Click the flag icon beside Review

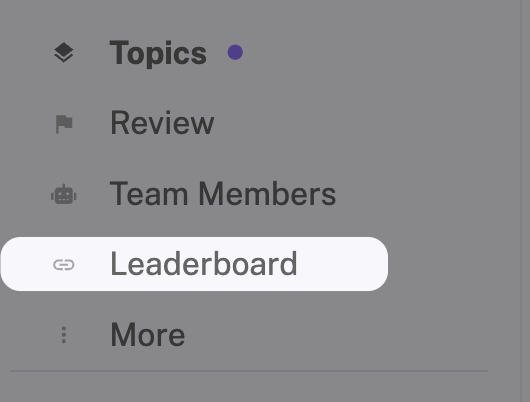pyautogui.click(x=64, y=124)
